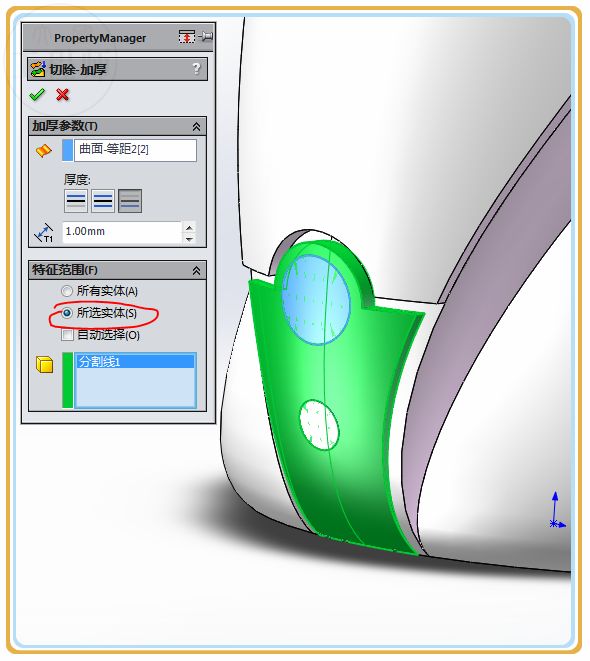Select the first thickness side icon
The image size is (590, 661).
(76, 201)
